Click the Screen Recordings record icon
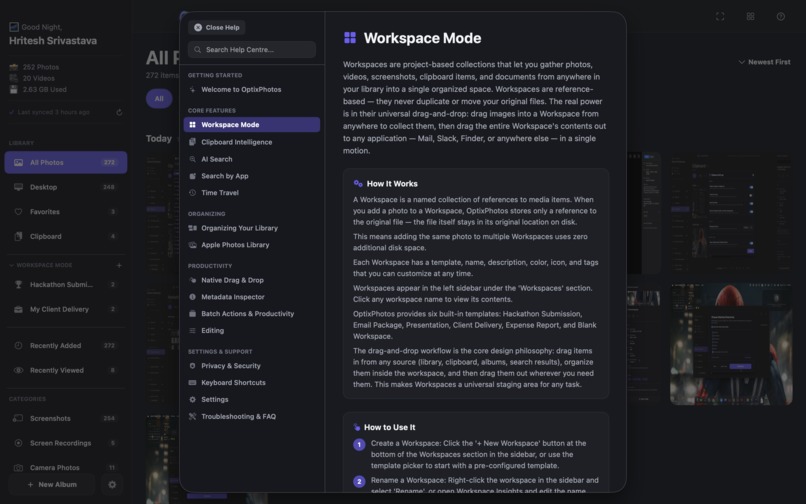806x504 pixels. coord(19,443)
